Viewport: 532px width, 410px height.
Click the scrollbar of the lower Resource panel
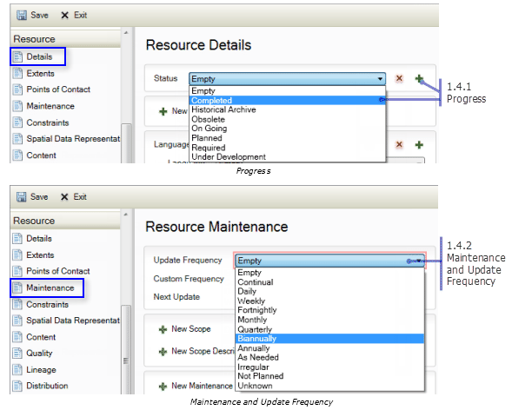click(x=127, y=330)
